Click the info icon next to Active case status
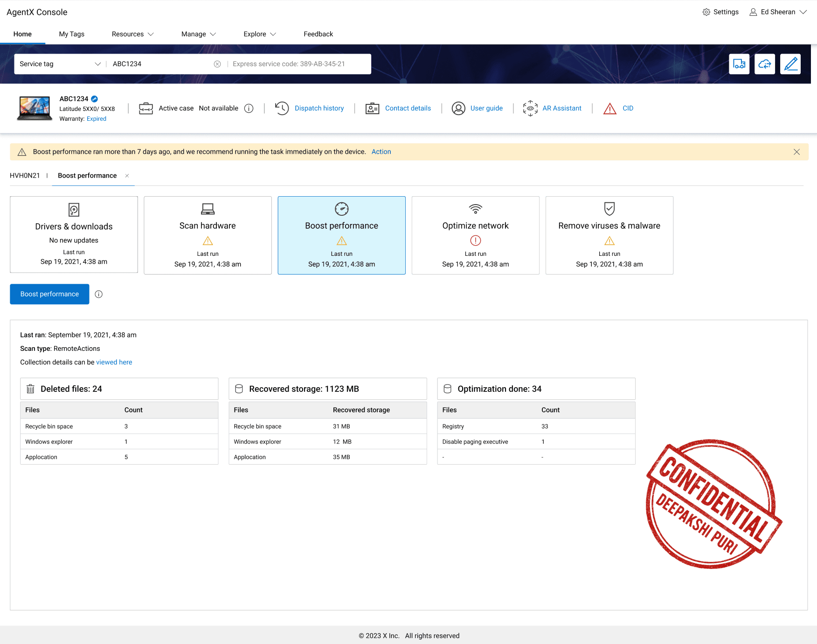Viewport: 817px width, 644px height. point(249,108)
